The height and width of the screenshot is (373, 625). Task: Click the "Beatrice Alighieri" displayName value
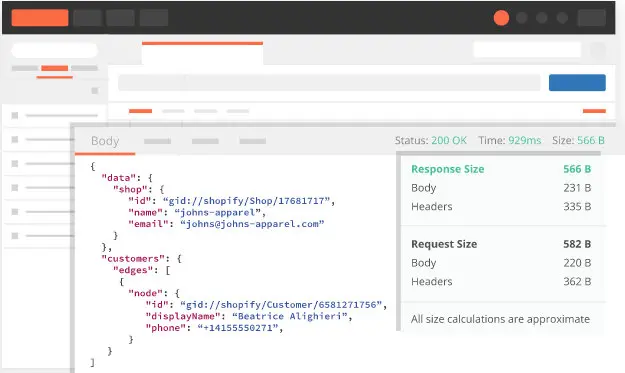pyautogui.click(x=289, y=316)
